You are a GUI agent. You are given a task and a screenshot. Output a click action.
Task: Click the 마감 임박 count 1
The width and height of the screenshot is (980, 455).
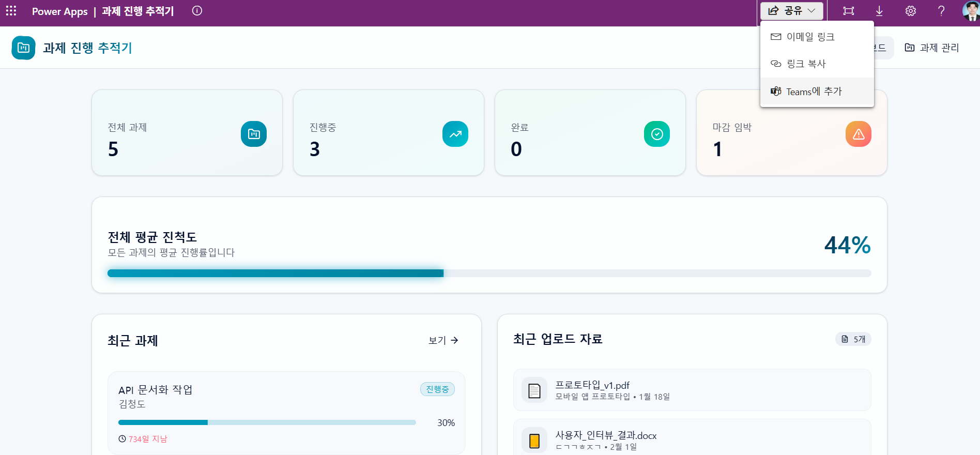pos(717,149)
